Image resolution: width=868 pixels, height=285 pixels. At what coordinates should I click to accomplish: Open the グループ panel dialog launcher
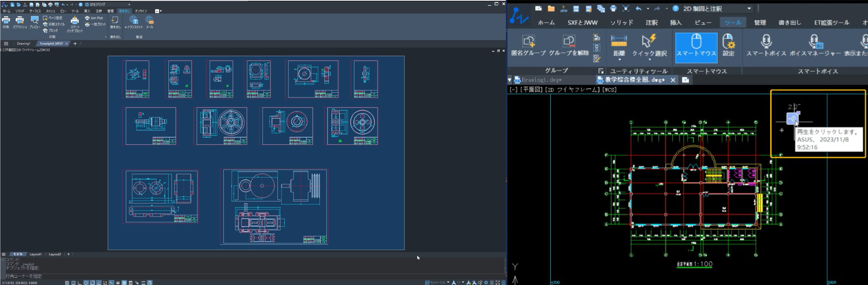pos(601,71)
